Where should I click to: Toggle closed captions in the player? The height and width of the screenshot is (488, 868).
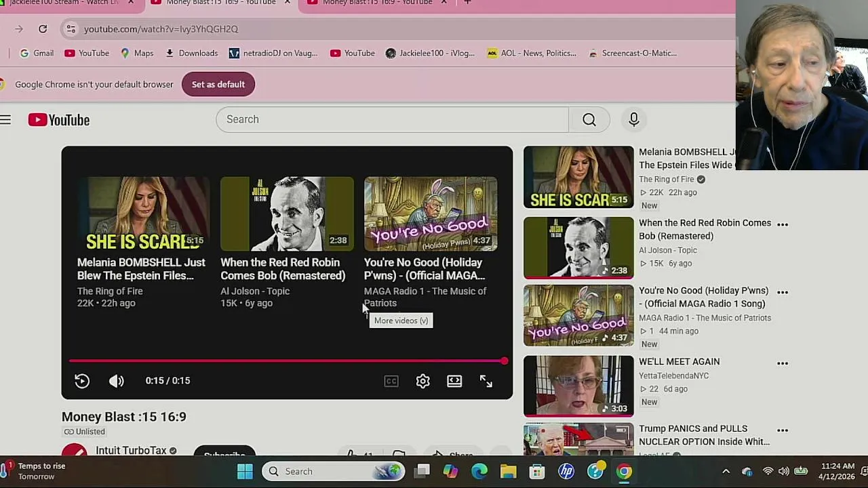pos(391,381)
